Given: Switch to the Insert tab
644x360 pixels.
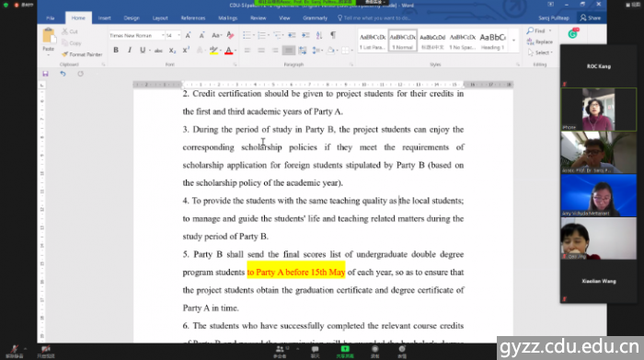Looking at the screenshot, I should (x=104, y=18).
